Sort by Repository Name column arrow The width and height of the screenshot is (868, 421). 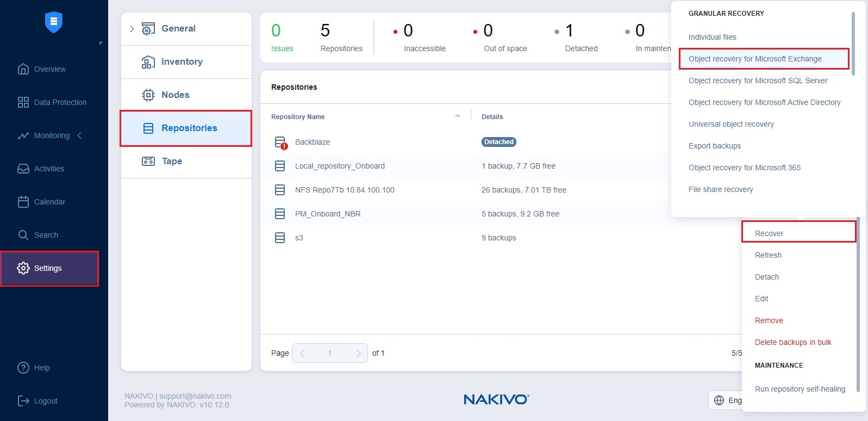[458, 116]
